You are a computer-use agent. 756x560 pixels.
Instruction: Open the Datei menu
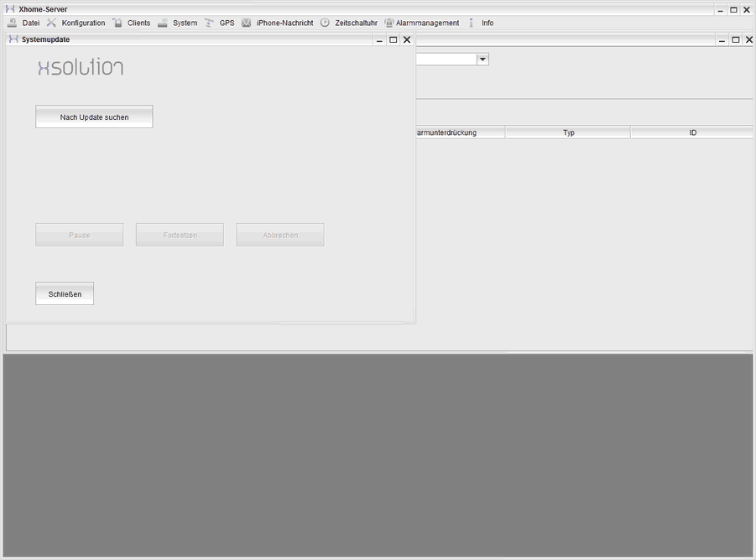31,23
